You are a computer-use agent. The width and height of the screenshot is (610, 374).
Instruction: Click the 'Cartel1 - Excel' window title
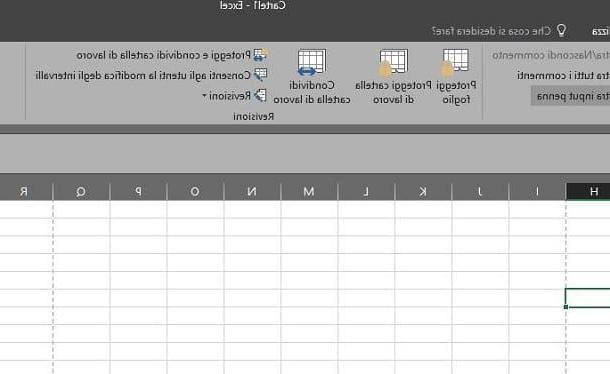[253, 5]
